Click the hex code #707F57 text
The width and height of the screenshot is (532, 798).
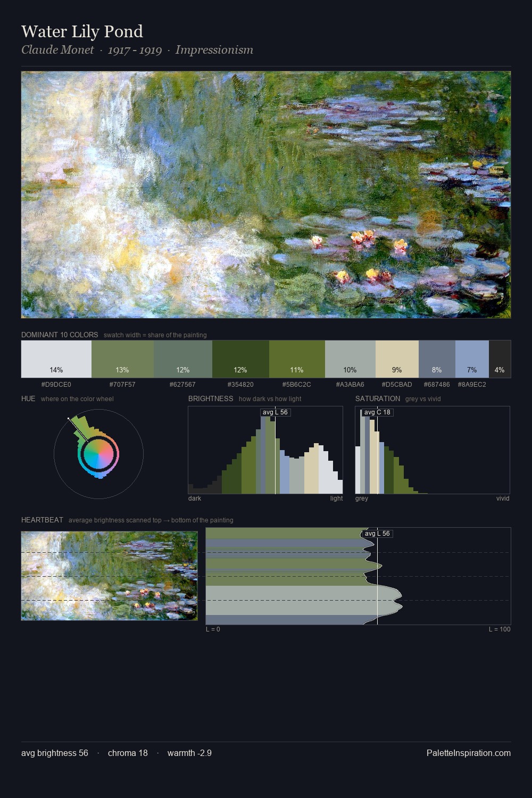pos(122,384)
